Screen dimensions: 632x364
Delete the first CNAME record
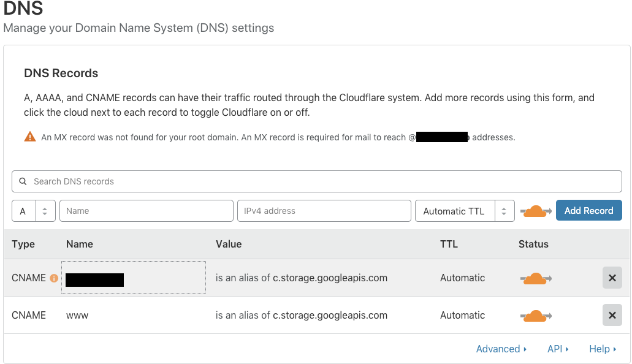click(612, 278)
